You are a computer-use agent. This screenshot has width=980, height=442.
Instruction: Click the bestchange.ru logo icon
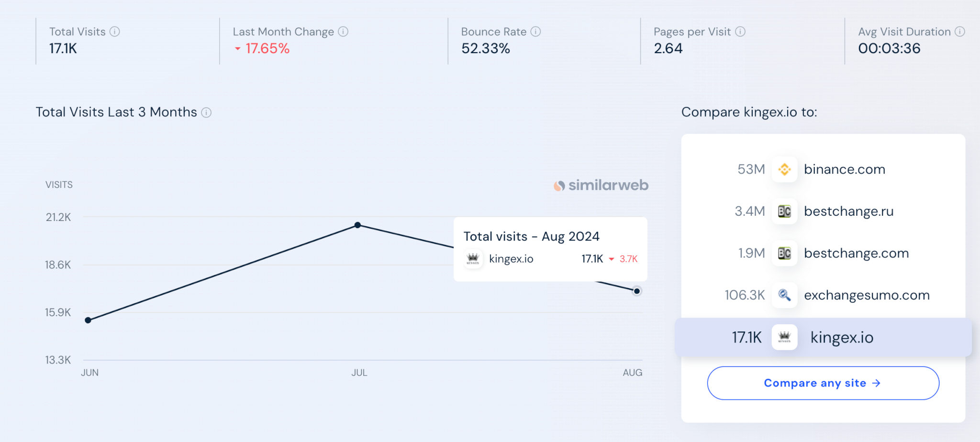(x=784, y=211)
